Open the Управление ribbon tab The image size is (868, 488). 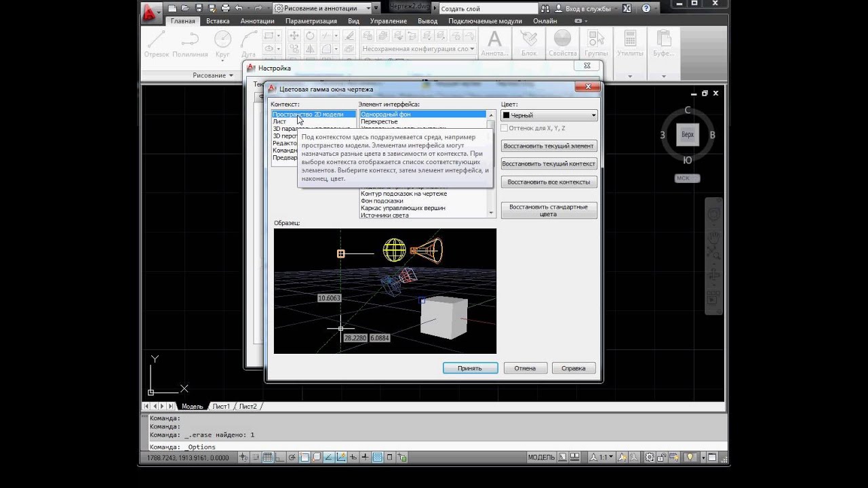tap(389, 21)
